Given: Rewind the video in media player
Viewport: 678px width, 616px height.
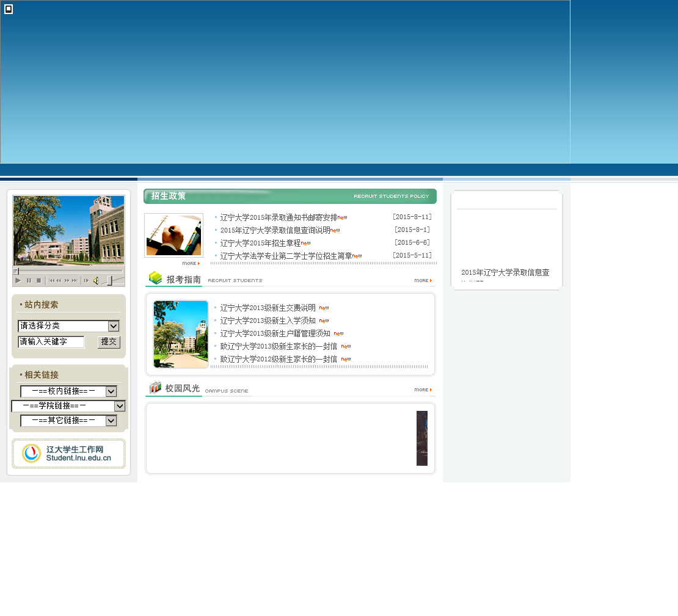Looking at the screenshot, I should click(59, 281).
